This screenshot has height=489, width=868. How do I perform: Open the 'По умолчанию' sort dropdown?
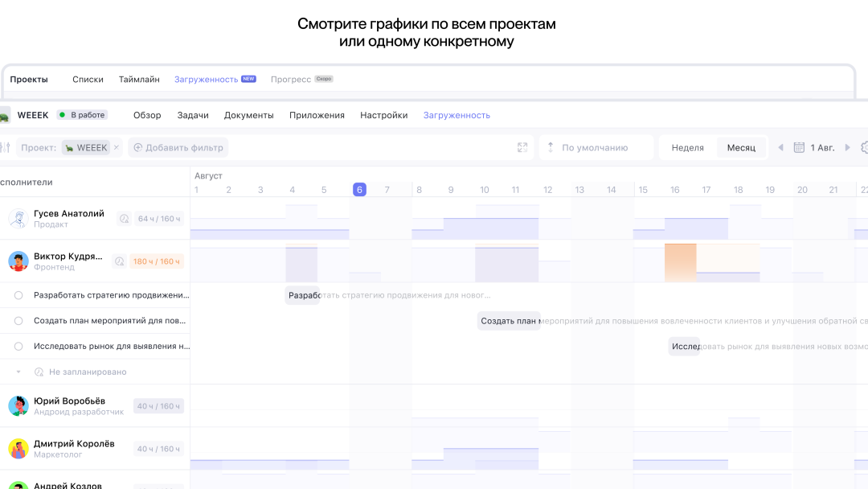pos(596,147)
